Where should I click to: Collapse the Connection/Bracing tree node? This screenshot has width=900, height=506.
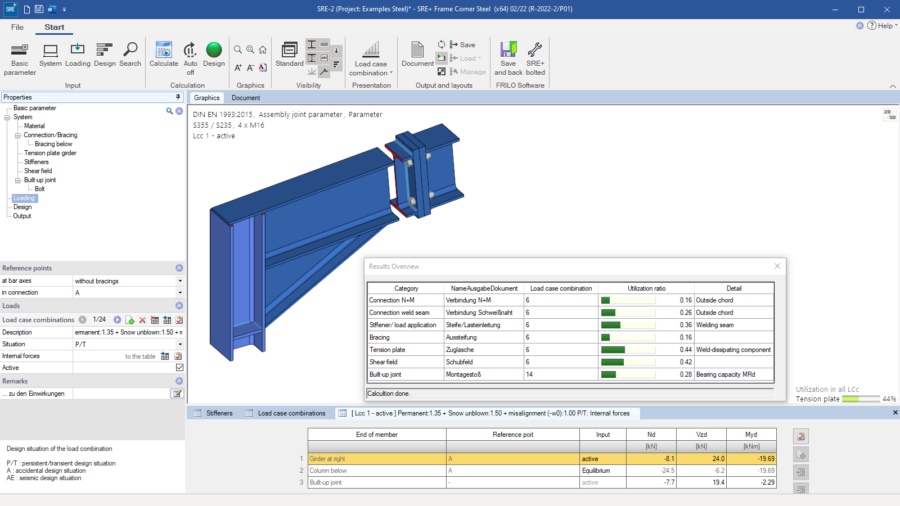tap(17, 135)
